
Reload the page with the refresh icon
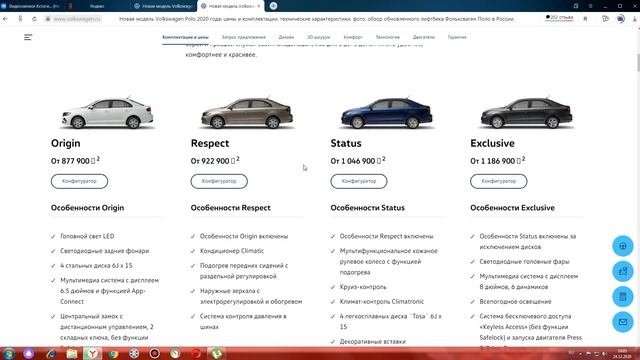[x=34, y=19]
